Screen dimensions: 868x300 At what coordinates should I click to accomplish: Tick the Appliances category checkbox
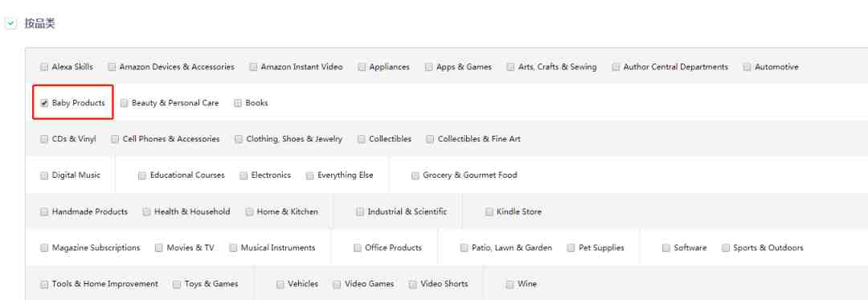(362, 67)
